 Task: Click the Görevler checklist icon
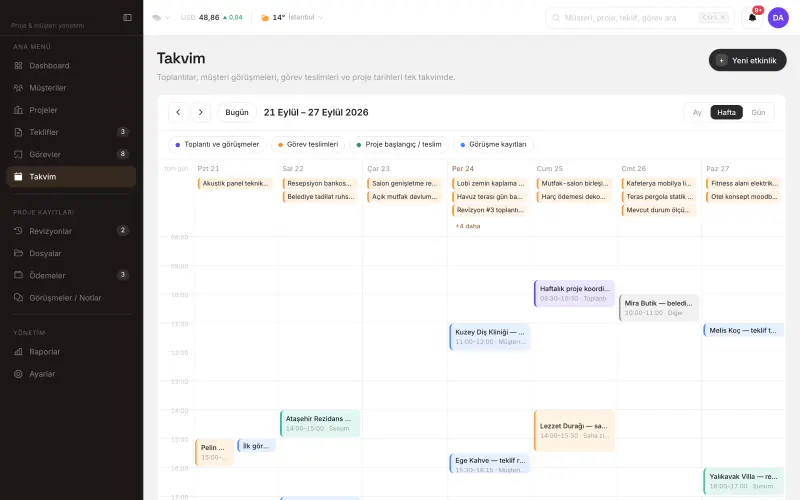pos(18,154)
